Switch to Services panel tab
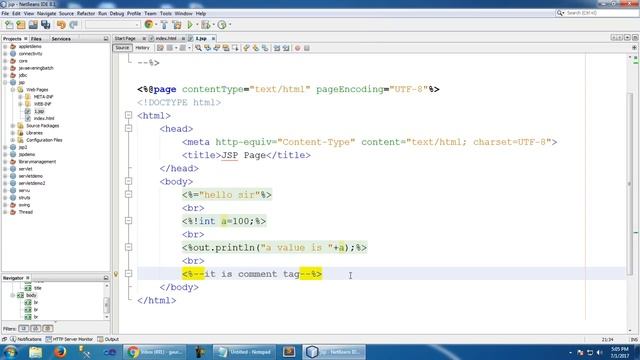 [x=61, y=39]
